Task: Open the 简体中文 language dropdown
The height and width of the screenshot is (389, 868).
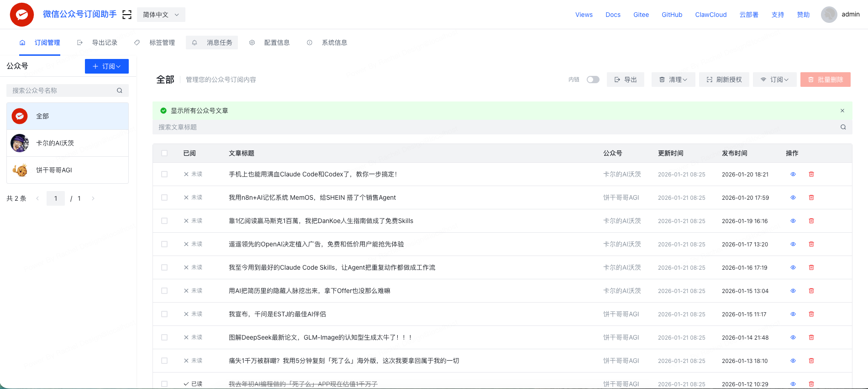Action: point(161,15)
